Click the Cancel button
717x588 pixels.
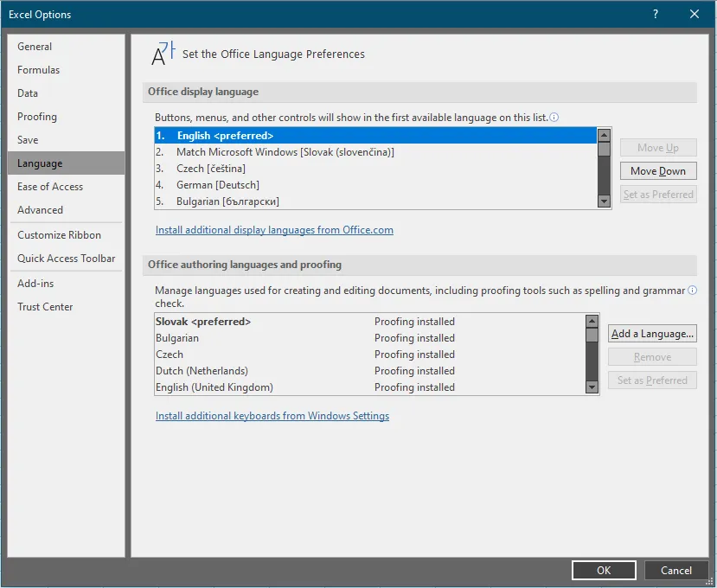click(x=675, y=570)
